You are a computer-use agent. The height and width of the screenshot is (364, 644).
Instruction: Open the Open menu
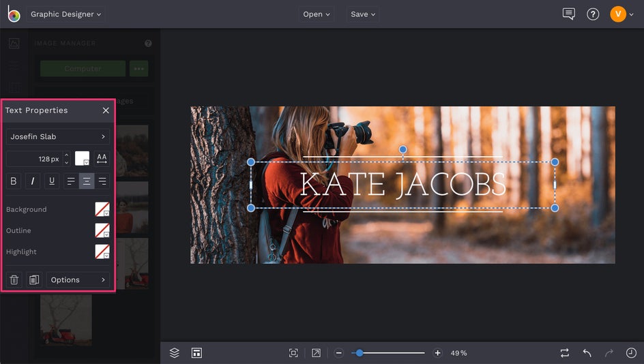[x=317, y=14]
